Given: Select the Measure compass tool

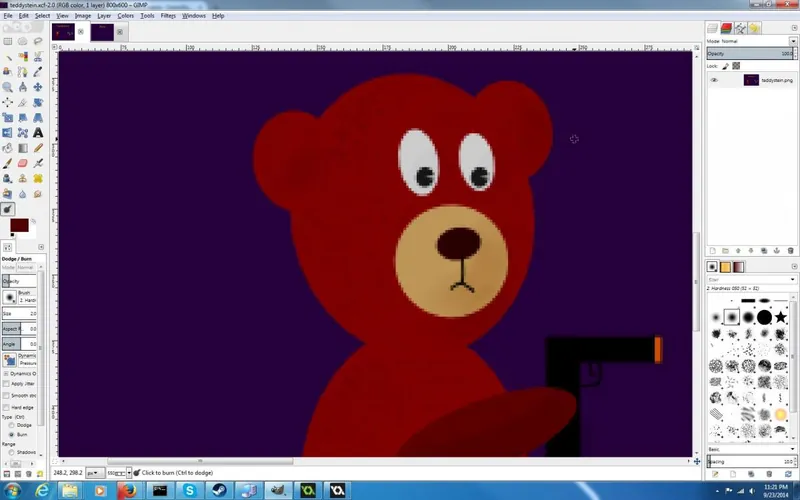Looking at the screenshot, I should [22, 87].
